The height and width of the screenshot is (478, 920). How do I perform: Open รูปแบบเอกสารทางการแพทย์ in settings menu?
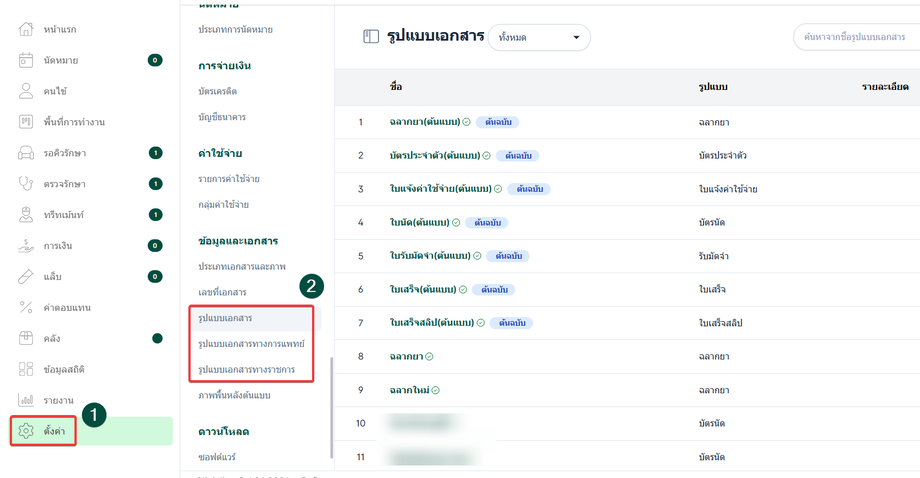tap(251, 344)
